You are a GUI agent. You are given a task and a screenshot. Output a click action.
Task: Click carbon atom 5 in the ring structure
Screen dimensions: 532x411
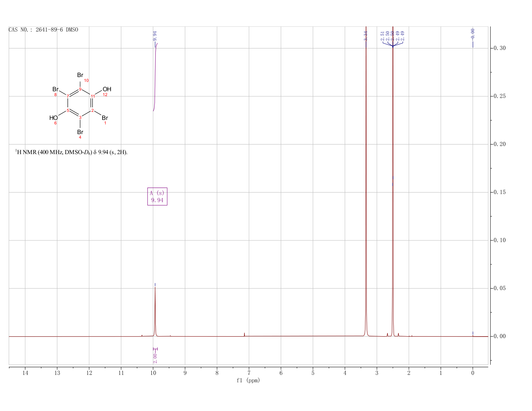click(x=68, y=111)
